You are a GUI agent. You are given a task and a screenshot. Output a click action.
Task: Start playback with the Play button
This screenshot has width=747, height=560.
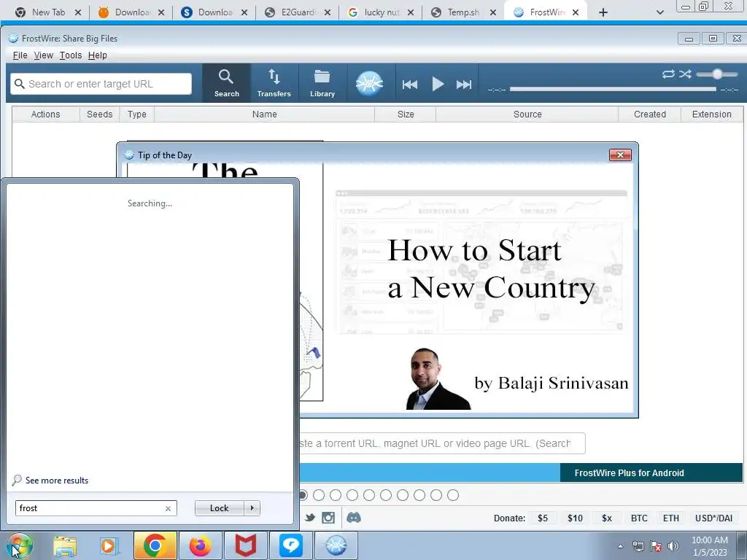coord(438,85)
